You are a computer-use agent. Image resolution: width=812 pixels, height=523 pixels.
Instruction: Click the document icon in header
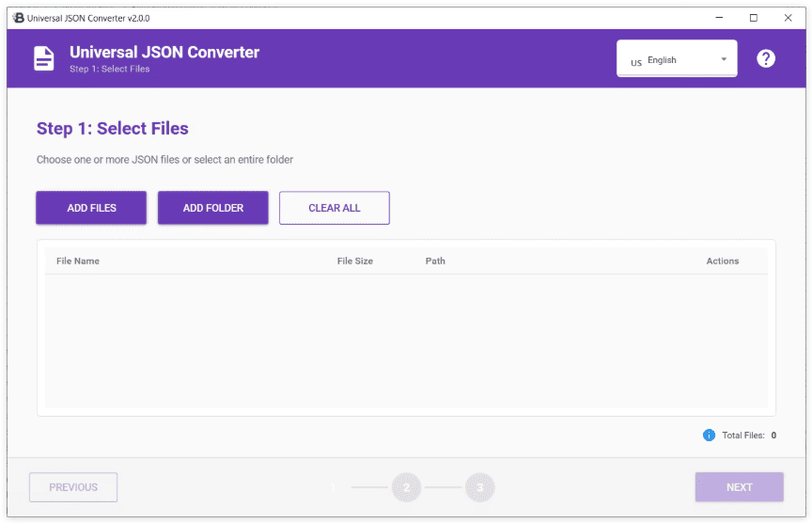(x=43, y=58)
